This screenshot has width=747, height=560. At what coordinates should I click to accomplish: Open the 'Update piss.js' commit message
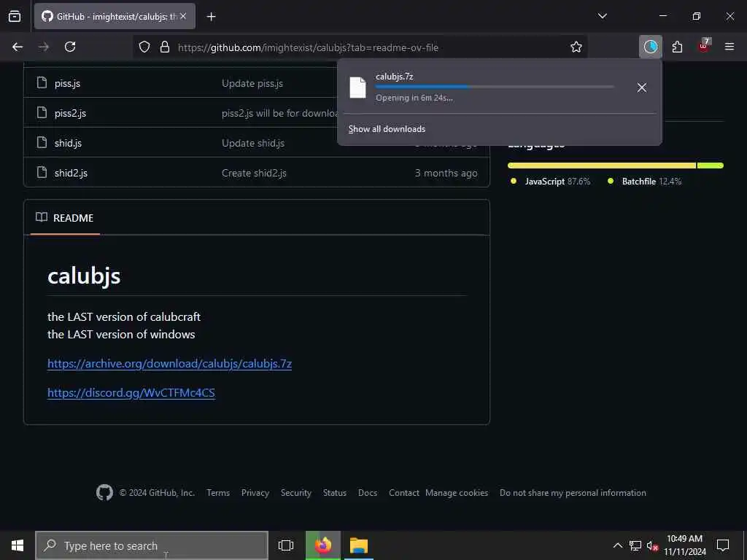(252, 83)
